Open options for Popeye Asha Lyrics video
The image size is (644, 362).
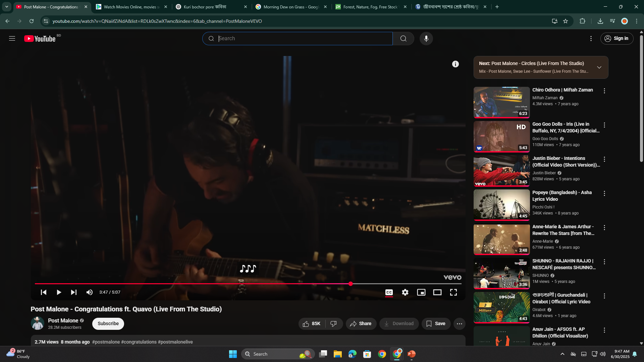click(x=604, y=193)
